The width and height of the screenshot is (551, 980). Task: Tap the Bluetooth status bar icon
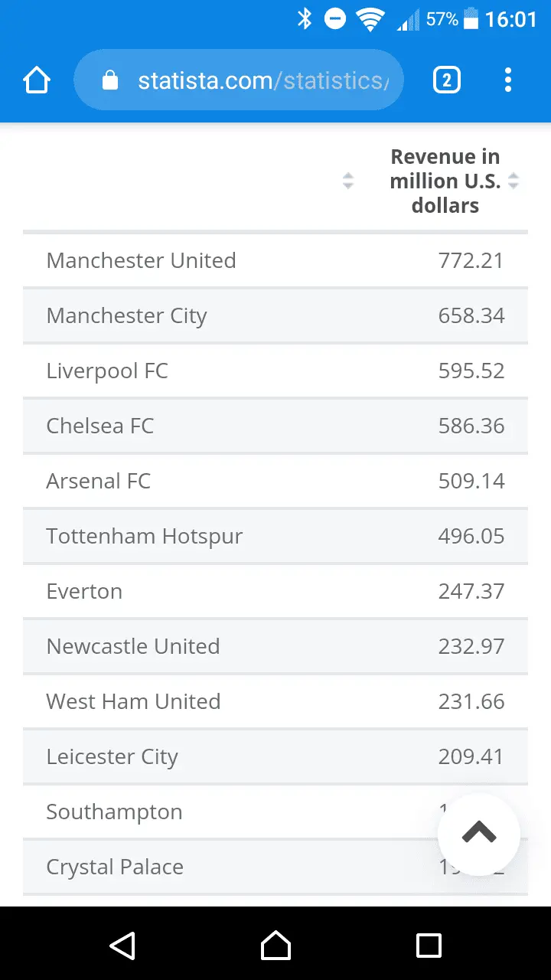(x=305, y=19)
